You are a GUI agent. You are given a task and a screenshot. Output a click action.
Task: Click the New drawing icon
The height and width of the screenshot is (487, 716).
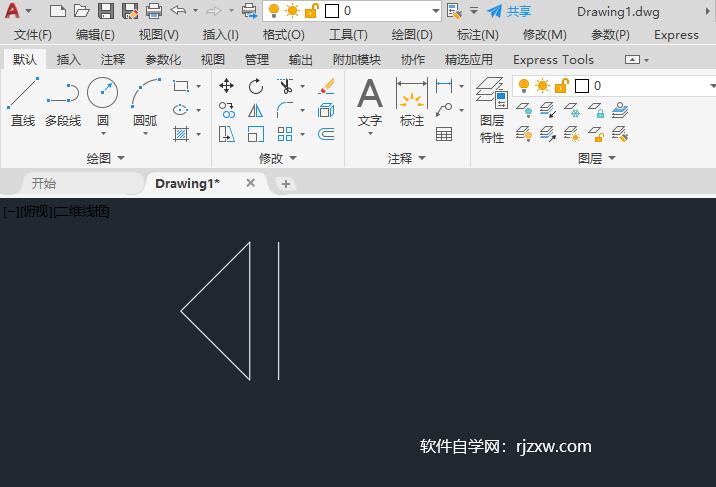point(58,11)
